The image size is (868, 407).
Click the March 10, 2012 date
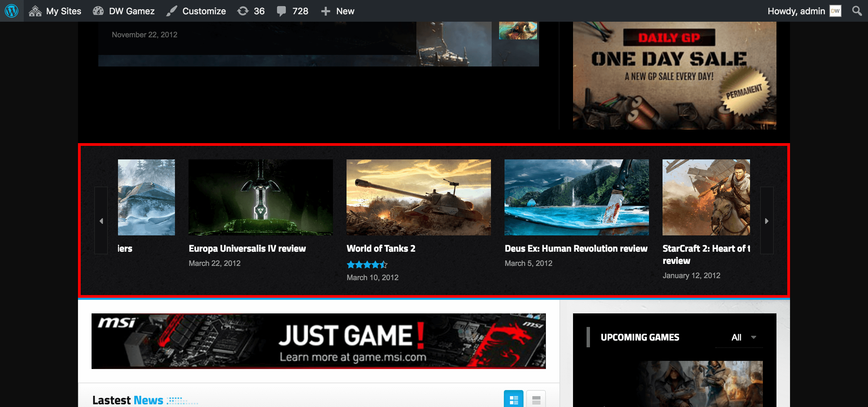coord(373,277)
